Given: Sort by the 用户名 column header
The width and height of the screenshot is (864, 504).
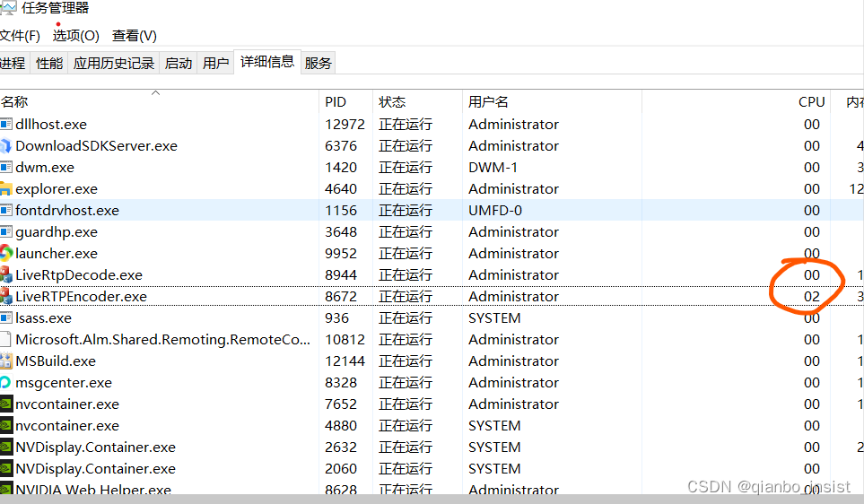Looking at the screenshot, I should pyautogui.click(x=552, y=102).
